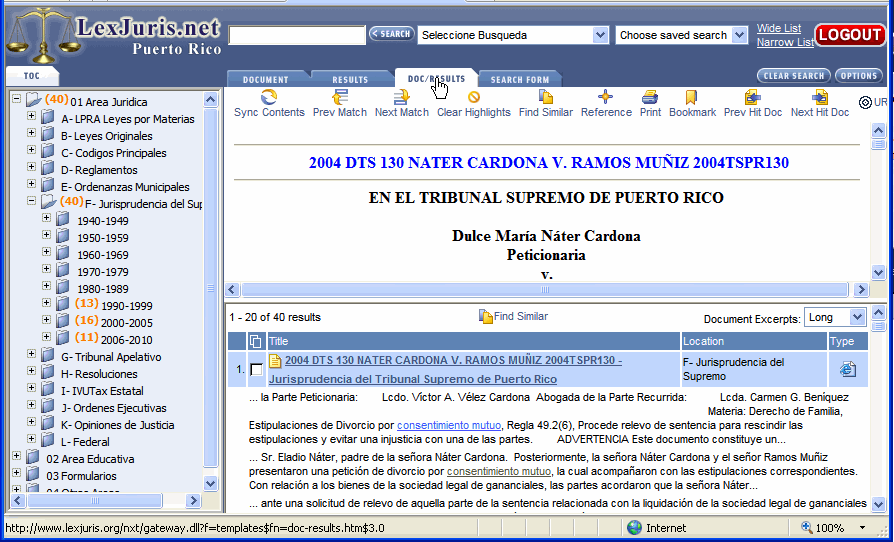This screenshot has height=542, width=894.
Task: Click first consentimiento mutuo highlighted link
Action: (x=449, y=425)
